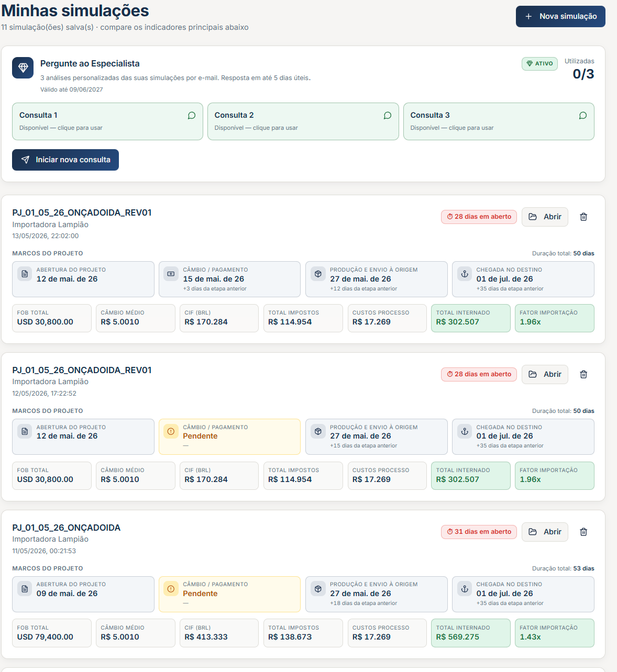Click the timestamp 12/05/2026, 17:22:52
The image size is (617, 672).
[x=45, y=394]
